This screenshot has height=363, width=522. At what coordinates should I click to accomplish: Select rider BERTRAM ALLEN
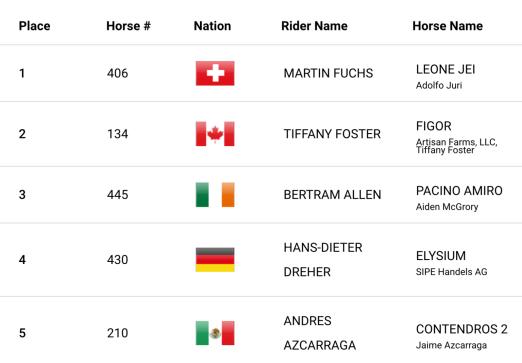click(332, 195)
